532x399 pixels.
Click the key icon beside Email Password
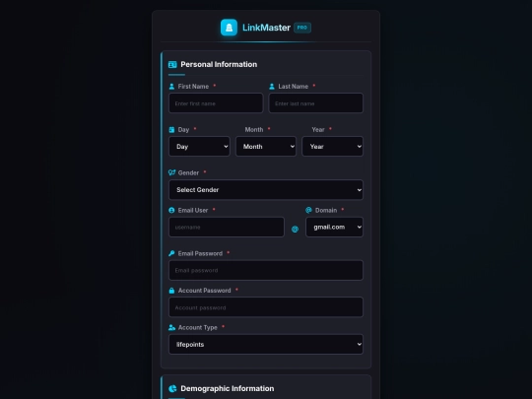(171, 253)
